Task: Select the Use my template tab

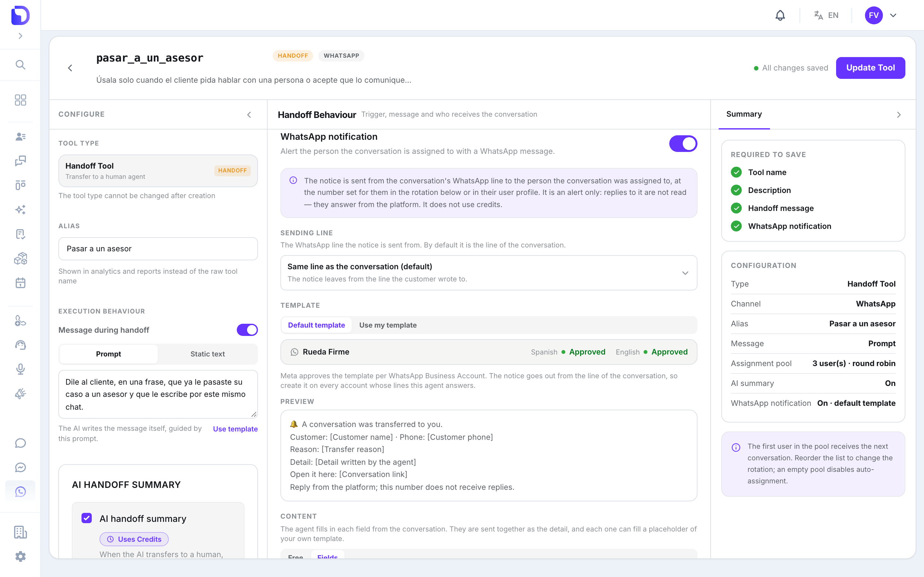Action: click(388, 325)
